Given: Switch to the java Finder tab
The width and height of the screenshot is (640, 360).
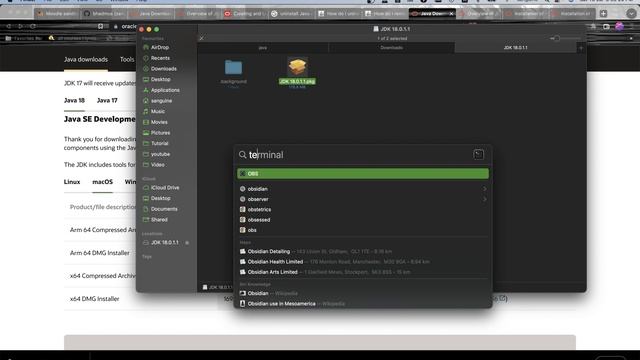Looking at the screenshot, I should click(x=263, y=48).
